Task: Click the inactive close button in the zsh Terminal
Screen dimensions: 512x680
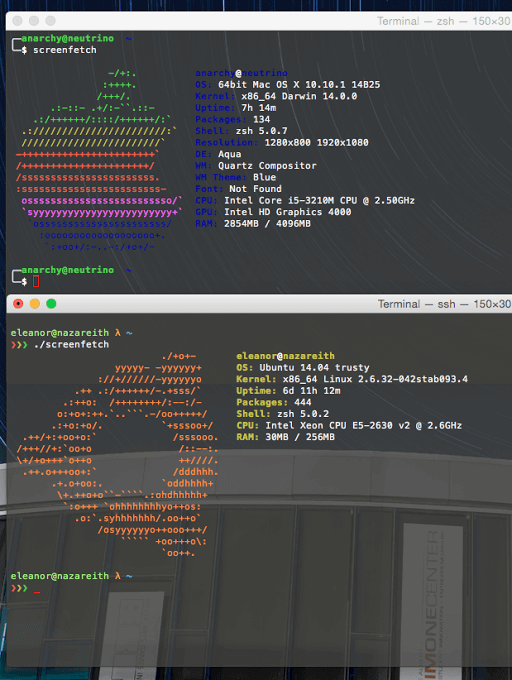Action: tap(17, 21)
